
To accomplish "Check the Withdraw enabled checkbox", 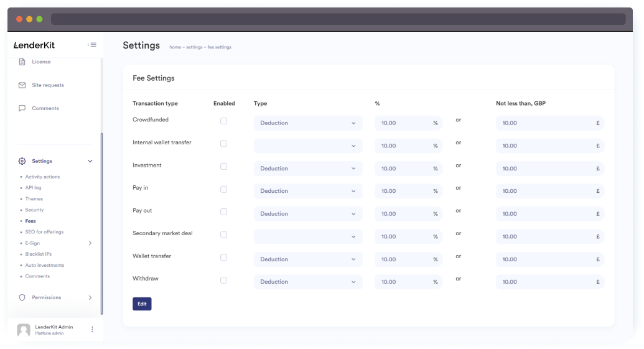I will coord(224,280).
